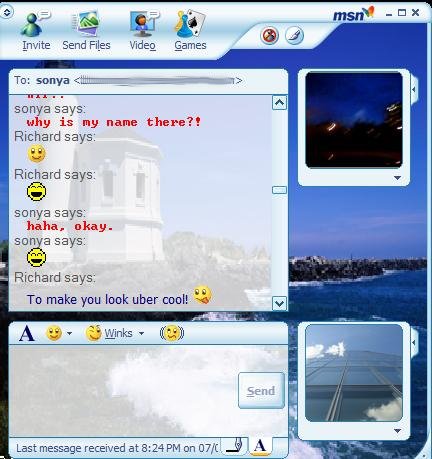The width and height of the screenshot is (432, 459).
Task: Open the emoticon picker dropdown arrow
Action: coord(69,333)
